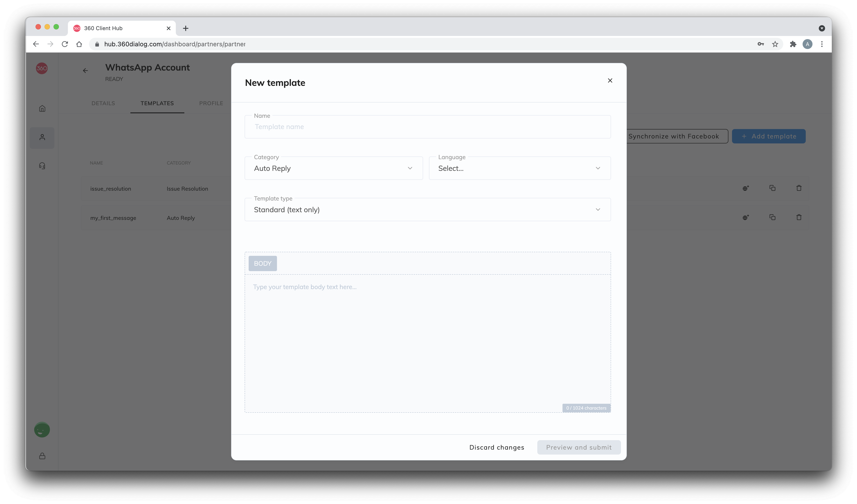Go back using the page back arrow
The height and width of the screenshot is (504, 857).
tap(85, 71)
